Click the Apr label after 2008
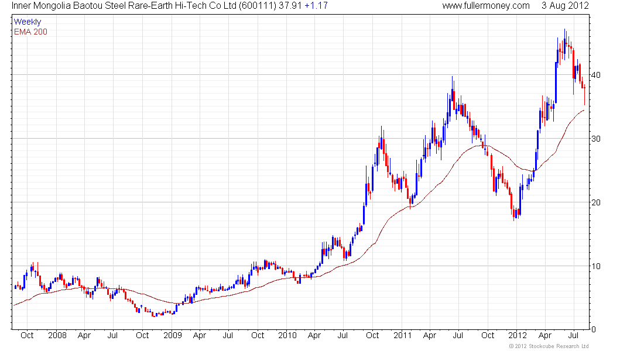The width and height of the screenshot is (644, 351). (84, 335)
